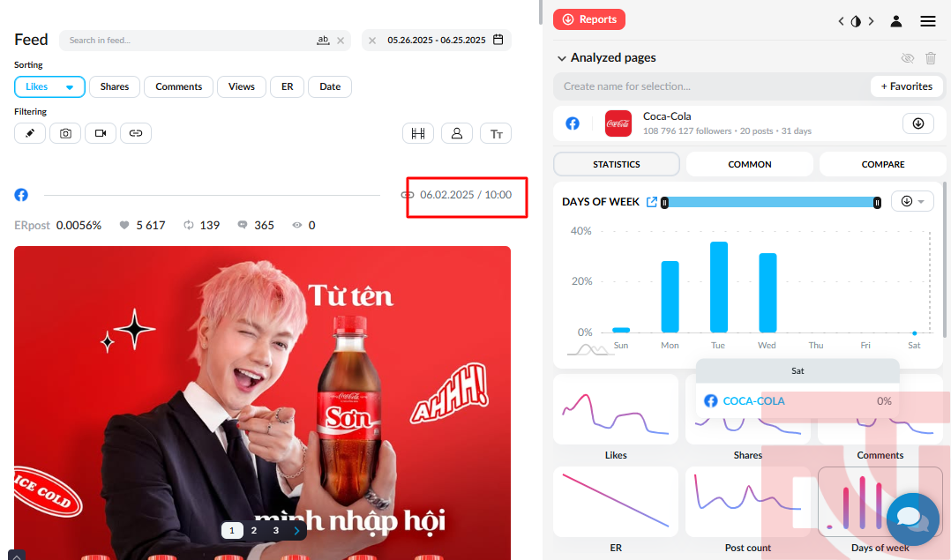951x560 pixels.
Task: Go to previous theme arrow
Action: (x=842, y=21)
